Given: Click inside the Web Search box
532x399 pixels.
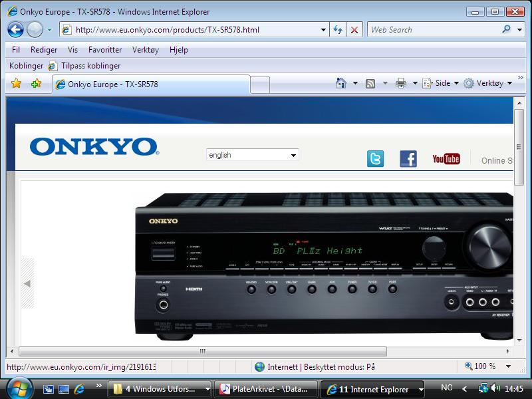Looking at the screenshot, I should click(434, 30).
